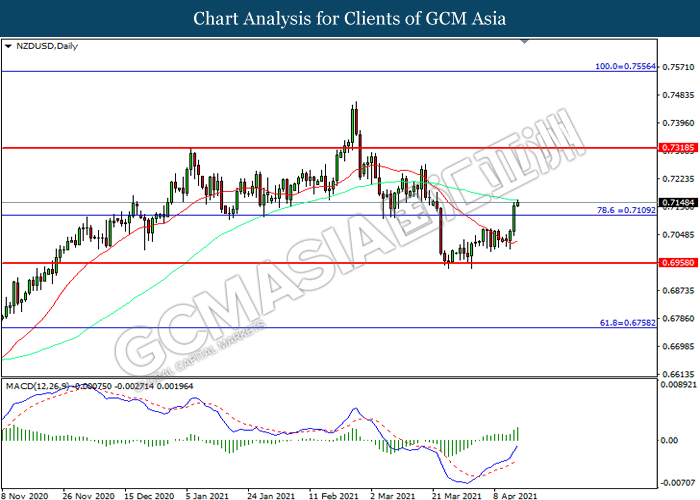
Task: Select the 0.008921 MACD axis value
Action: point(679,384)
